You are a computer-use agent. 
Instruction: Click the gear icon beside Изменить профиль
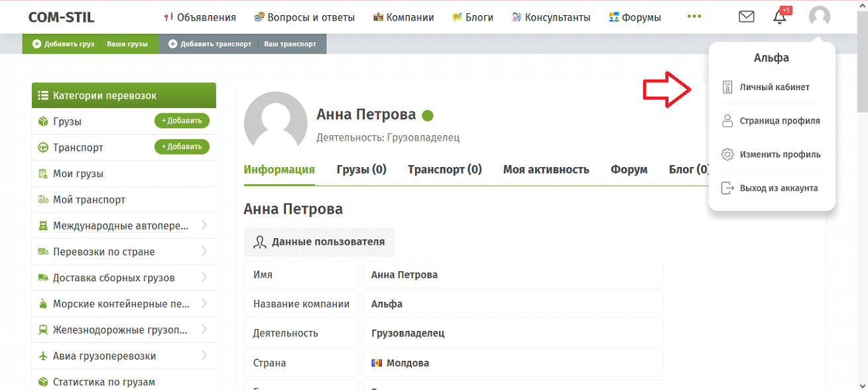coord(727,155)
